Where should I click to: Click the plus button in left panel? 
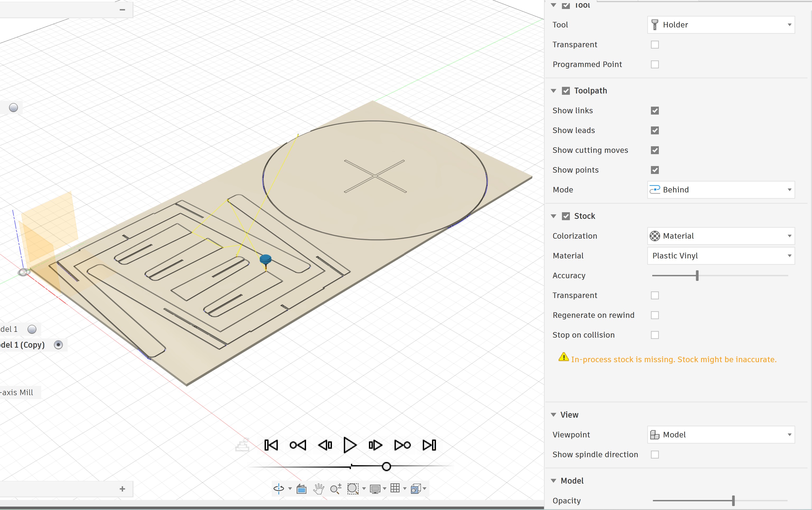pyautogui.click(x=123, y=489)
